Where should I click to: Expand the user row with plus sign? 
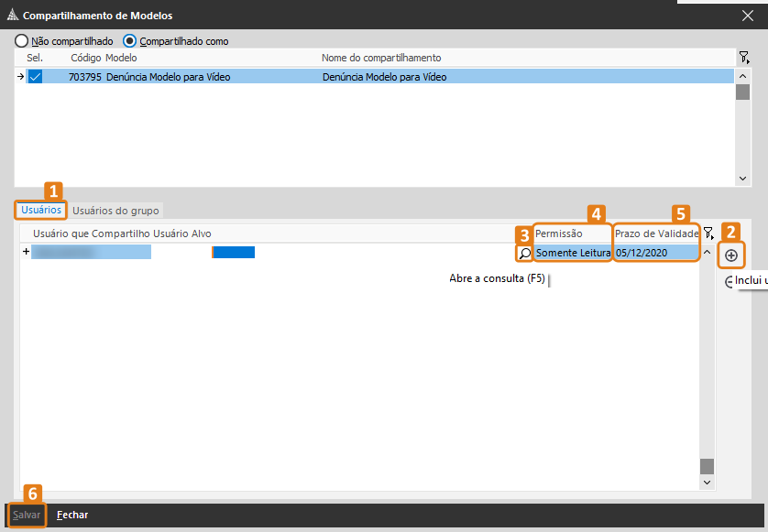point(26,252)
